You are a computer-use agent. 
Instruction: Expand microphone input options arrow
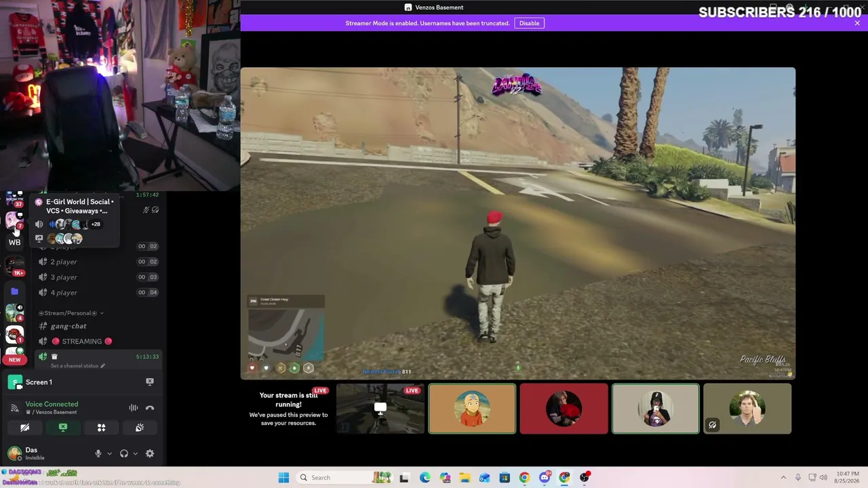[109, 453]
